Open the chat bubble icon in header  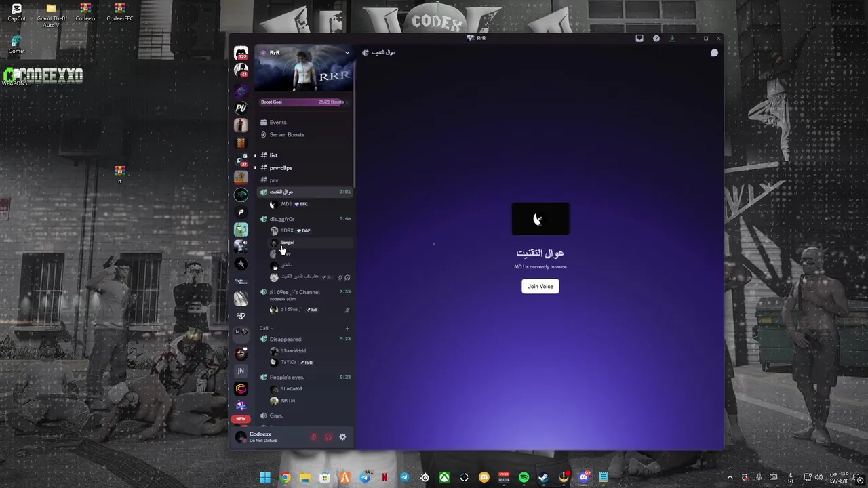coord(714,53)
